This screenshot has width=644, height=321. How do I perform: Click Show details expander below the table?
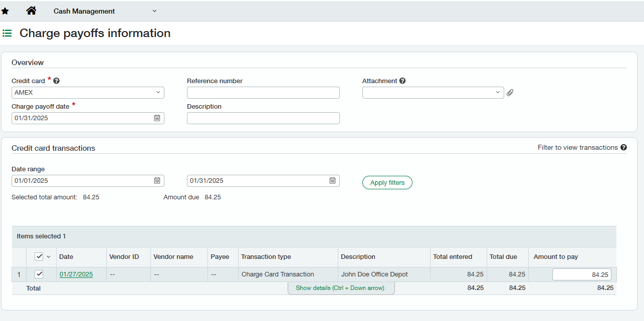[x=340, y=288]
